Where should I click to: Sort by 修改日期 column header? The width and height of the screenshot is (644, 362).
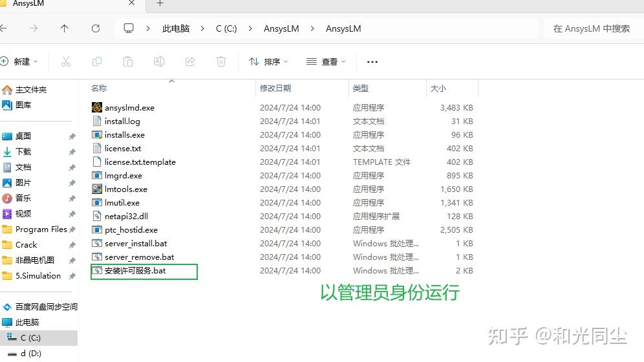click(x=275, y=89)
